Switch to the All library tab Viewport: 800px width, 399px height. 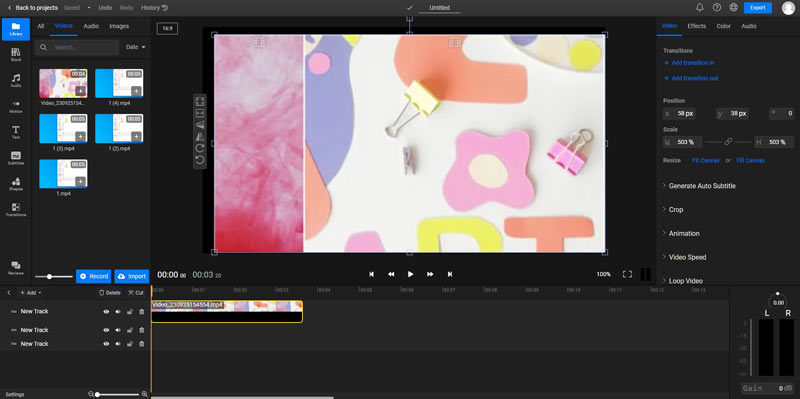41,26
